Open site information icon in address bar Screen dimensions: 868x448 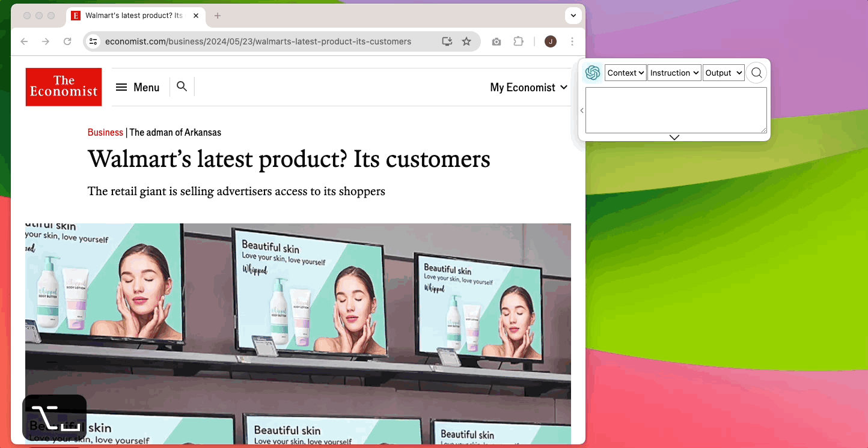tap(93, 41)
